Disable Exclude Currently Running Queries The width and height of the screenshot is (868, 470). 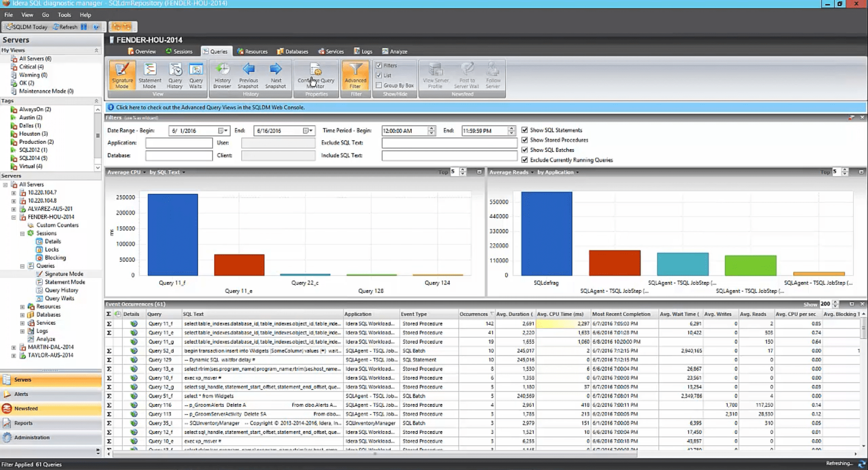coord(524,160)
